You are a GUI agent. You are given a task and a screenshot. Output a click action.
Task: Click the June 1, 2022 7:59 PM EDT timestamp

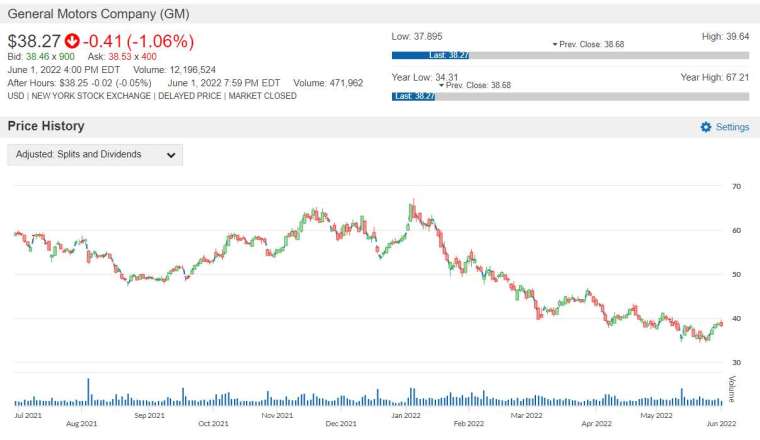point(224,83)
